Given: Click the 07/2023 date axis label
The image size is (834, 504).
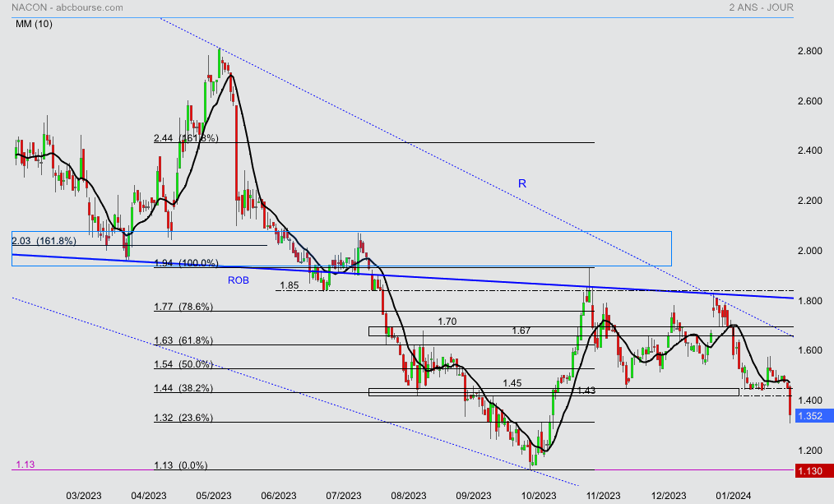Looking at the screenshot, I should [344, 496].
